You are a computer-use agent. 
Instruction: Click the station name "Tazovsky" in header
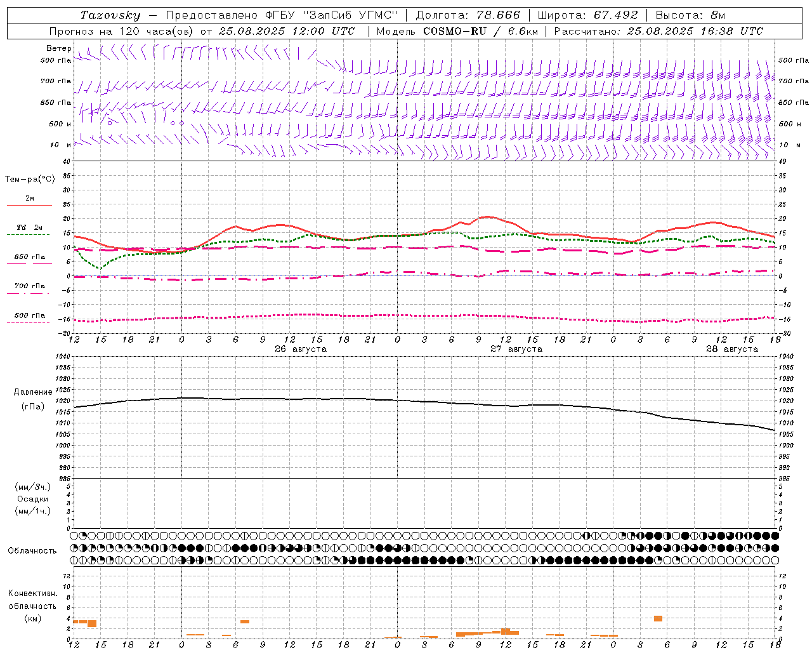pos(110,15)
